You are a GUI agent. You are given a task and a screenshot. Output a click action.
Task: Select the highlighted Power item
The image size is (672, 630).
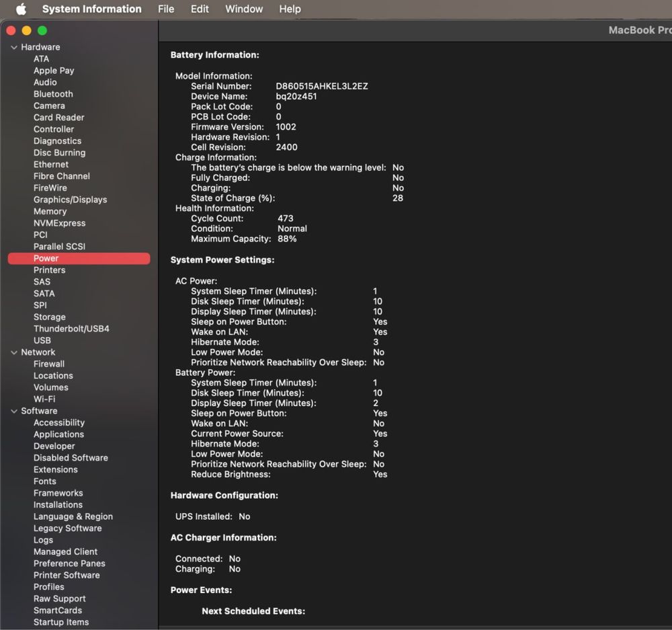point(79,258)
